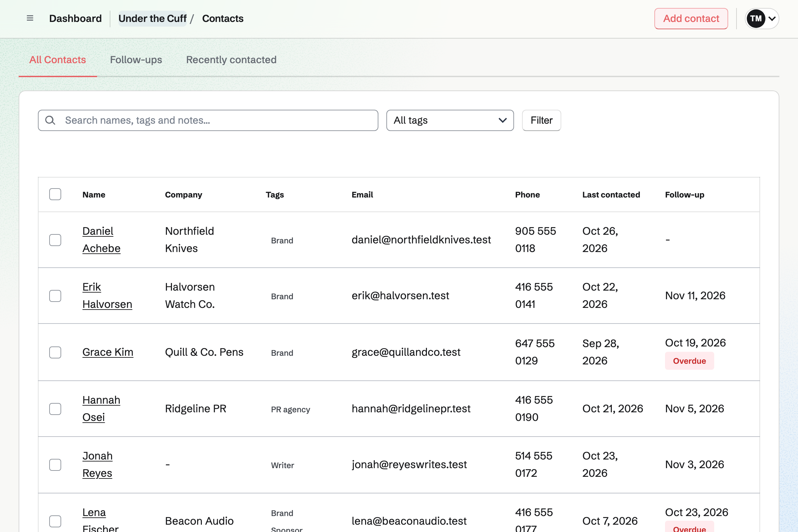798x532 pixels.
Task: Focus the search names, tags and notes field
Action: (x=208, y=120)
